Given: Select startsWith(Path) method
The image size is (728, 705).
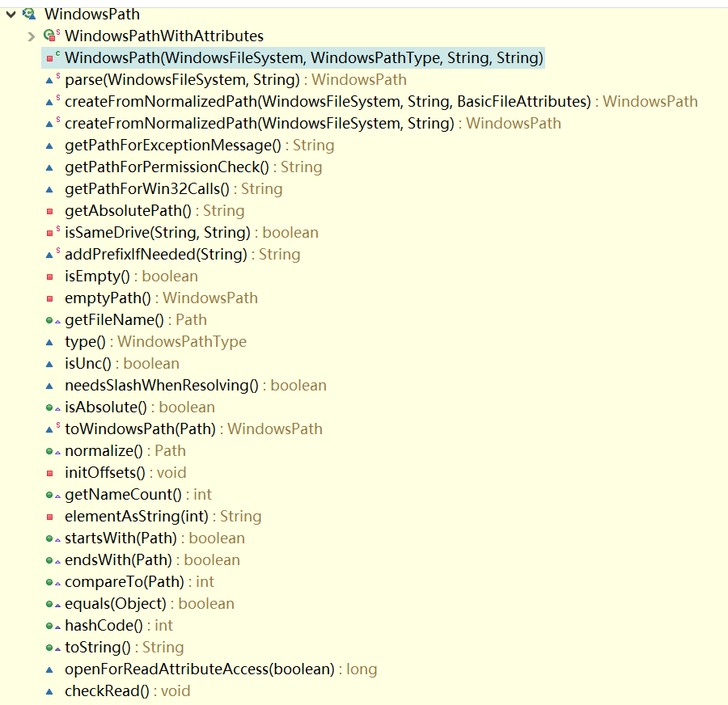Looking at the screenshot, I should [154, 538].
